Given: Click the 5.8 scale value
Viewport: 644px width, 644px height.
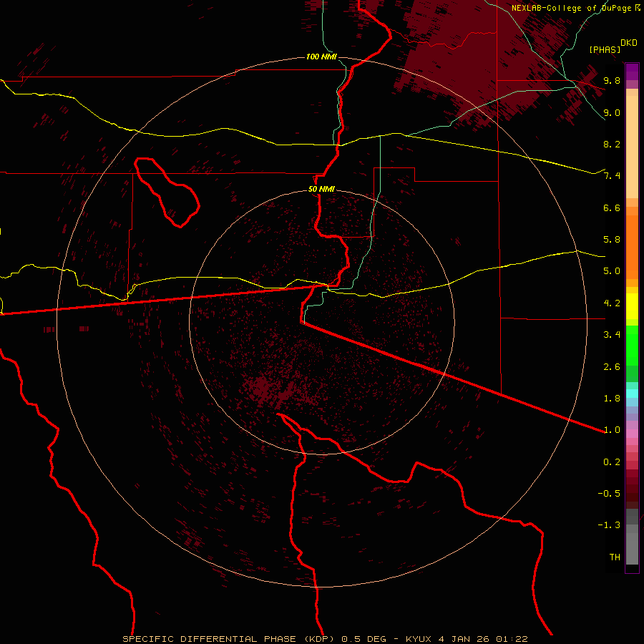Looking at the screenshot, I should coord(612,240).
